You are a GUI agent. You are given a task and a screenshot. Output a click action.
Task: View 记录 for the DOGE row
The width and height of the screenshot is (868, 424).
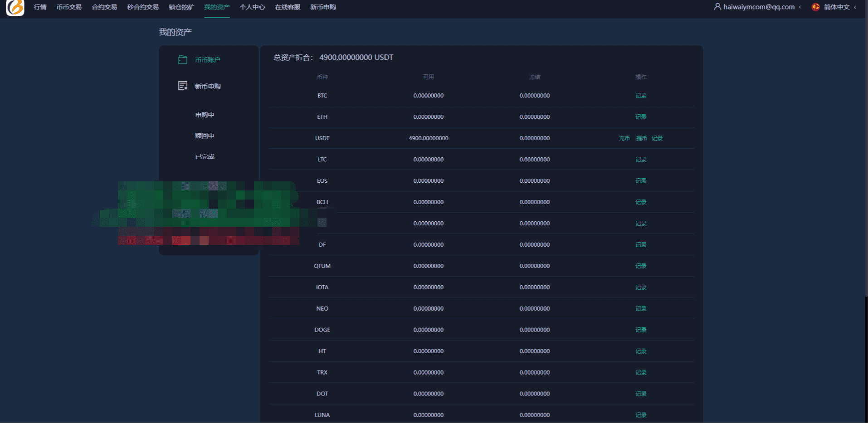click(640, 330)
